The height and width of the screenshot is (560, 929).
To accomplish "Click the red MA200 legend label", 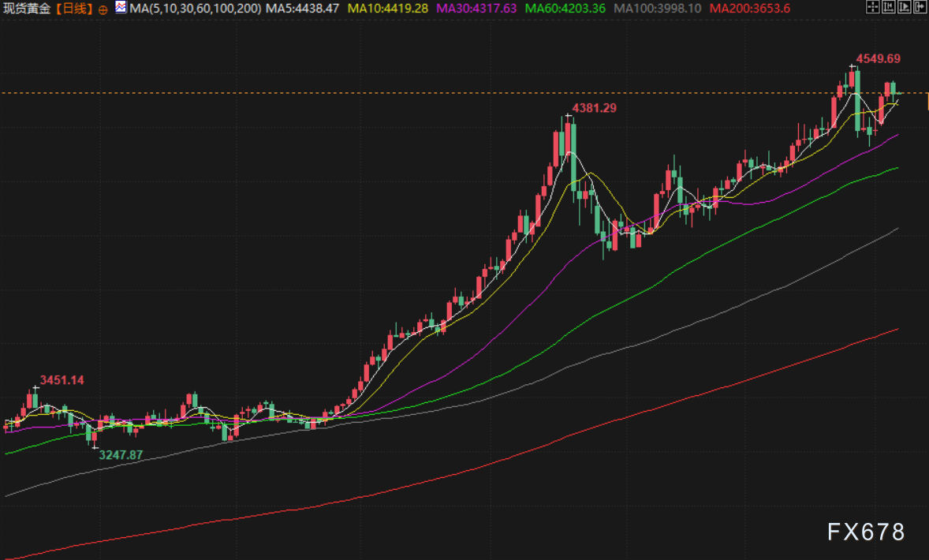I will [750, 9].
